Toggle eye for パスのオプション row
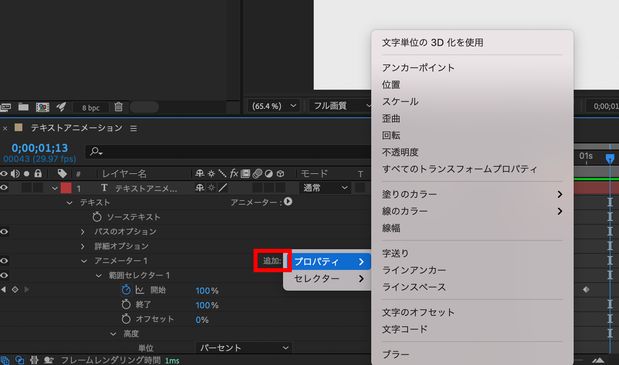This screenshot has width=619, height=365. click(4, 232)
